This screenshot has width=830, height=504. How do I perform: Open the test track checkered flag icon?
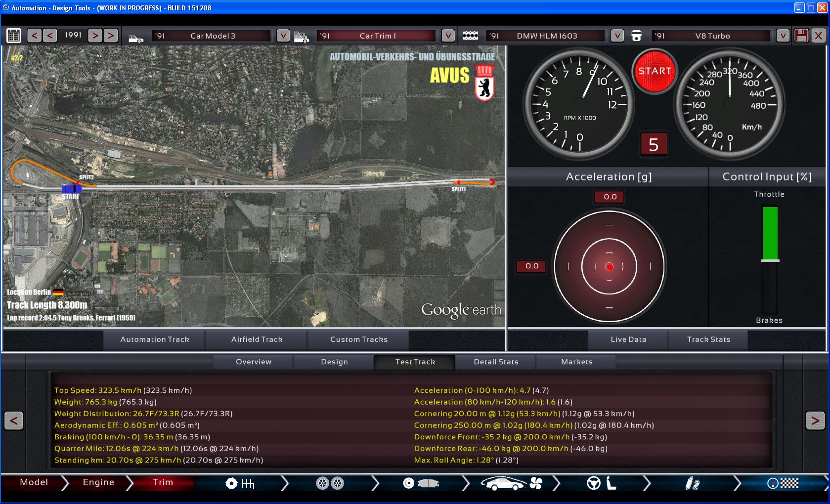[783, 483]
